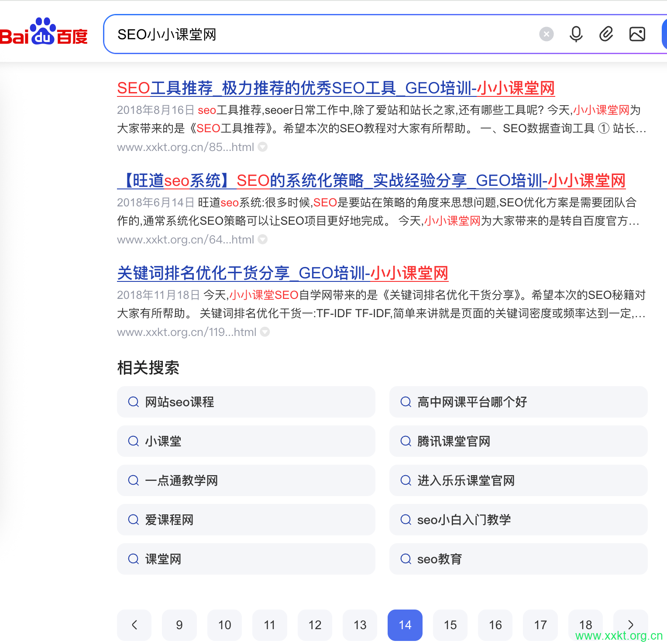Jump to results page 10

coord(224,625)
